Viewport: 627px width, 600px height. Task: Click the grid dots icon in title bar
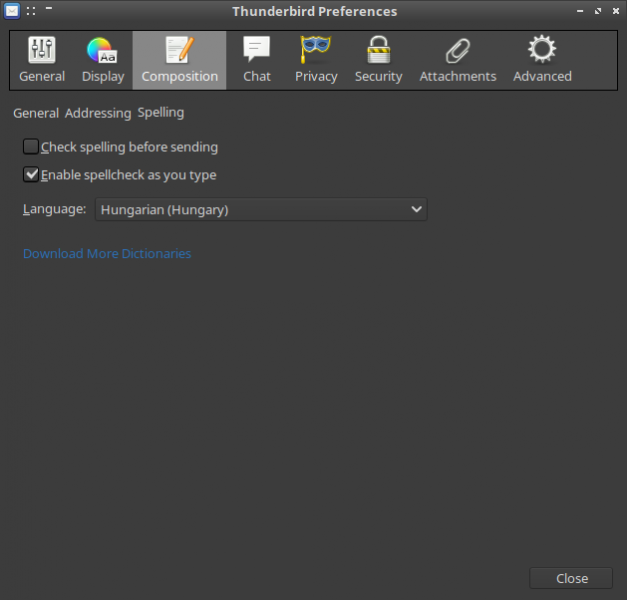click(x=31, y=11)
